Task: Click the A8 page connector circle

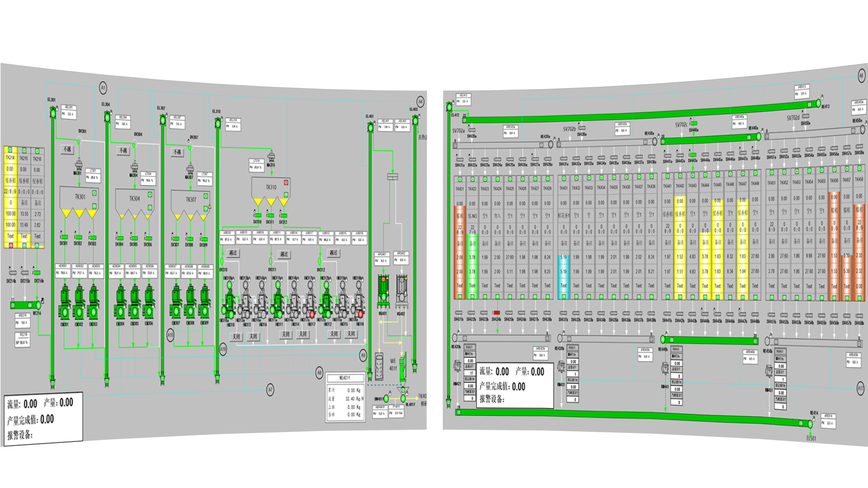Action: pyautogui.click(x=319, y=373)
